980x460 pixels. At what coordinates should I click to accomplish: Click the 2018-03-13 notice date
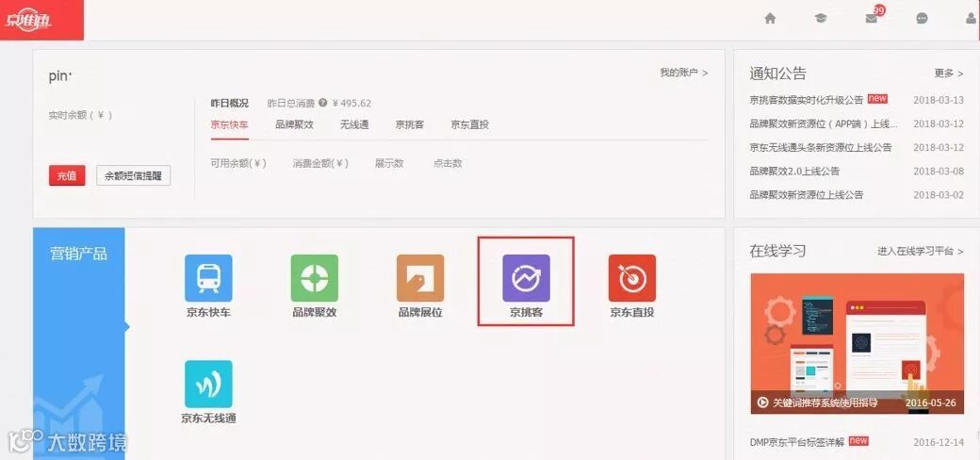point(939,100)
